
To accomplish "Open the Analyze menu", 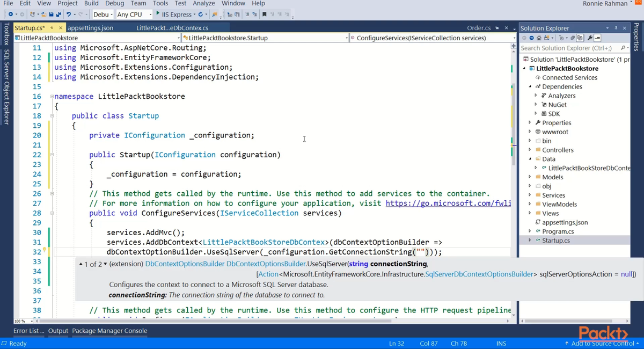I will coord(204,3).
